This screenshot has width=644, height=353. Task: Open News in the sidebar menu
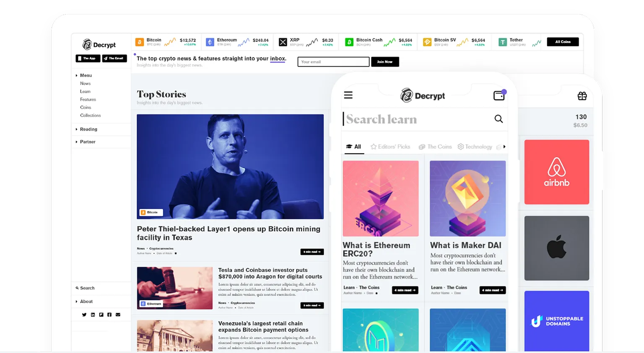[x=86, y=83]
